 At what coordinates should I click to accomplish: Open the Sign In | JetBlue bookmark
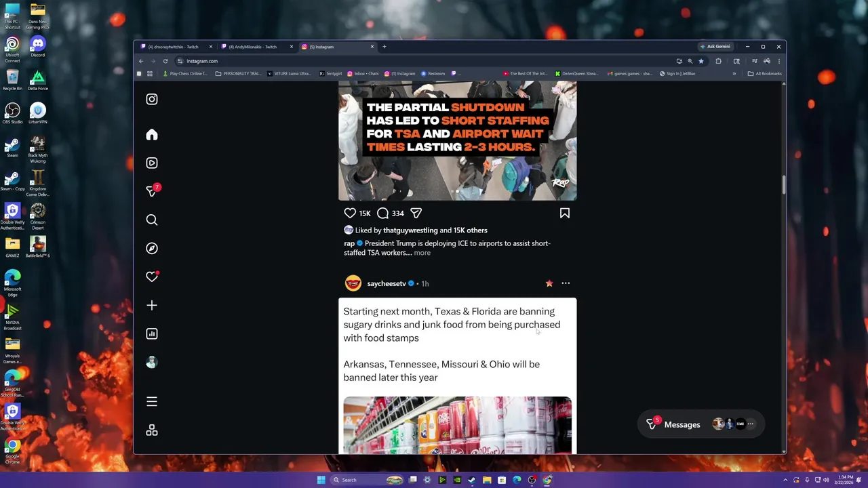[677, 74]
